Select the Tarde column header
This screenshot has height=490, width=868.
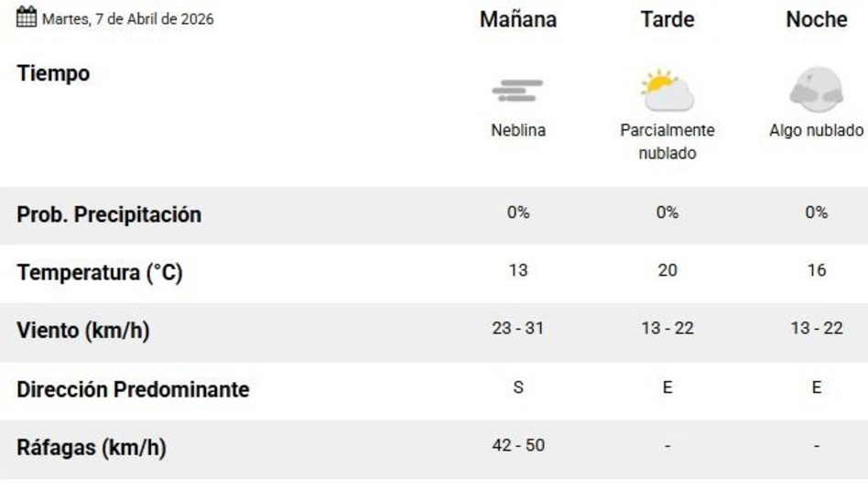(667, 19)
